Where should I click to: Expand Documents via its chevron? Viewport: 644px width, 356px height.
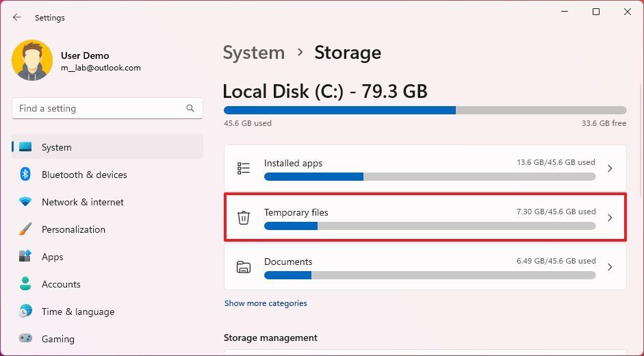click(x=610, y=267)
